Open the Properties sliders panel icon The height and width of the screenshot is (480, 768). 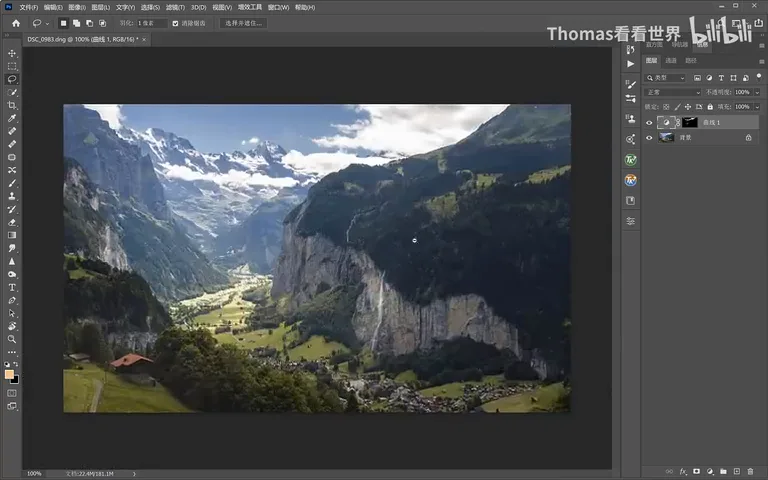[631, 221]
